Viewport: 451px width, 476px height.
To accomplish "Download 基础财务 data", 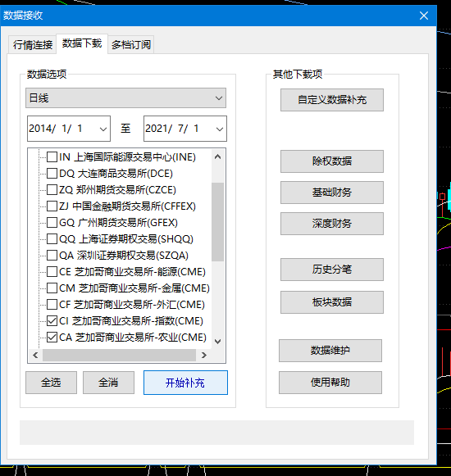I will (332, 193).
